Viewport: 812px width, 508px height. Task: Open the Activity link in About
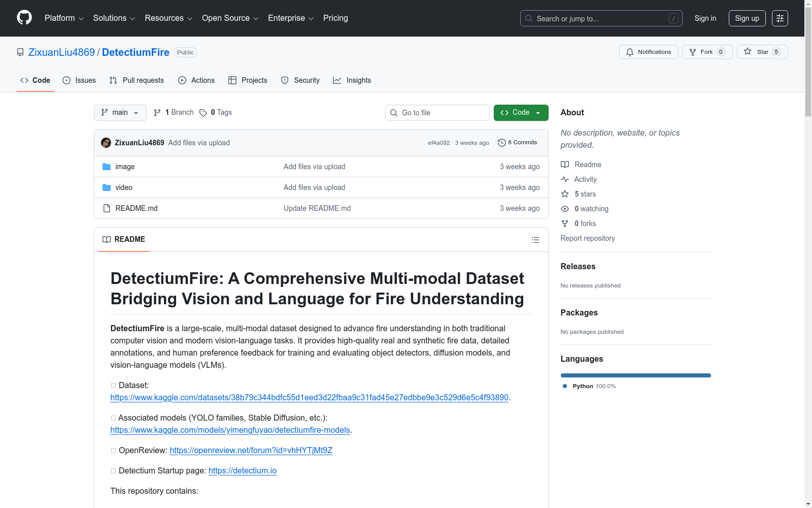click(579, 179)
